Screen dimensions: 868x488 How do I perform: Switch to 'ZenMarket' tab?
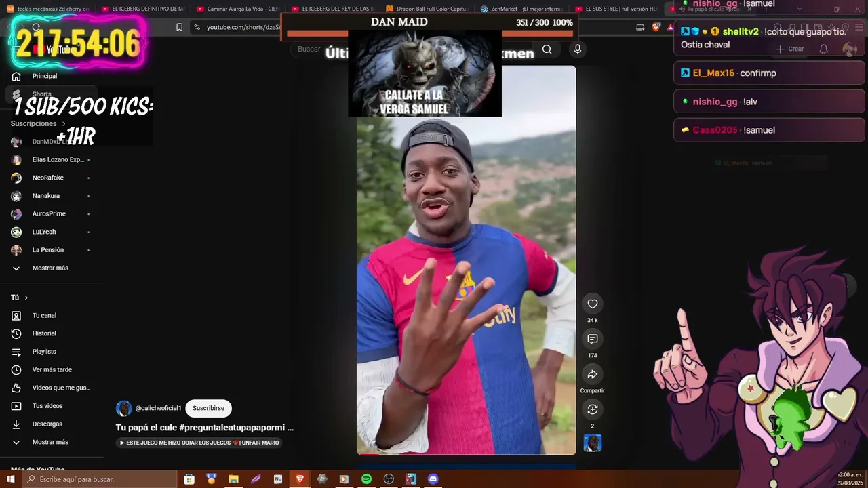point(522,9)
